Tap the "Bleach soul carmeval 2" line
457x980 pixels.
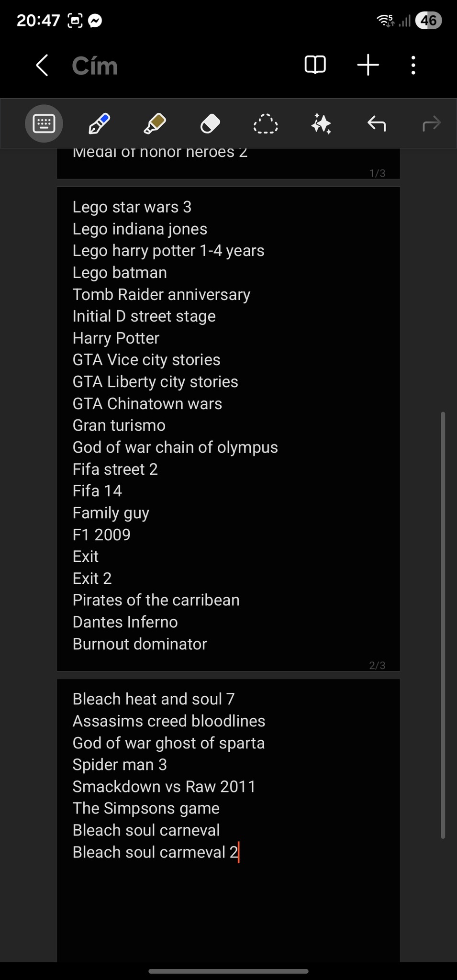coord(155,852)
